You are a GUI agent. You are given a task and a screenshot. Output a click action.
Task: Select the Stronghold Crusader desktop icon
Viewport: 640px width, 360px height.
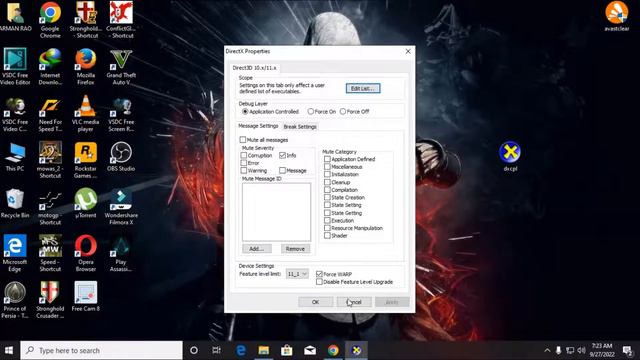pos(50,300)
